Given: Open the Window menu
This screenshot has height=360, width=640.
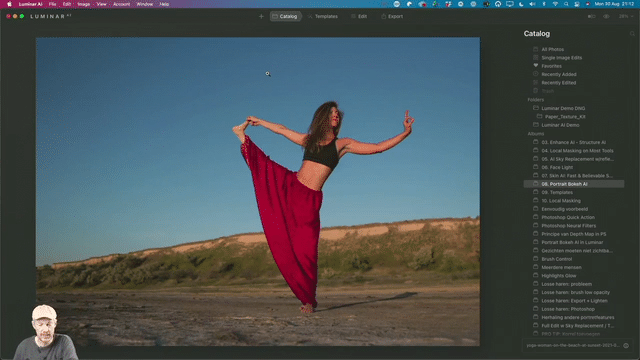Looking at the screenshot, I should [144, 4].
